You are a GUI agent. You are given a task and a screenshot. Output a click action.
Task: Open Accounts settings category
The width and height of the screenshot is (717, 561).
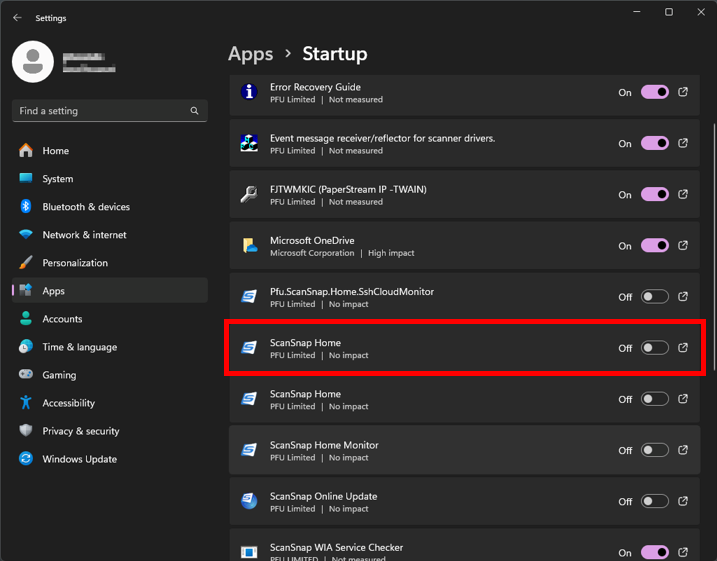point(110,318)
